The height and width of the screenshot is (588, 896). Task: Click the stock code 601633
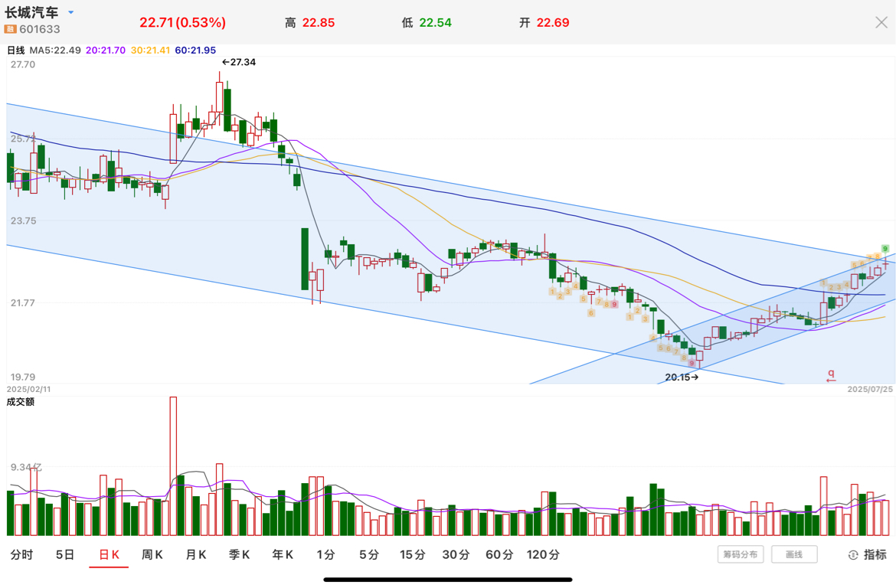[39, 29]
